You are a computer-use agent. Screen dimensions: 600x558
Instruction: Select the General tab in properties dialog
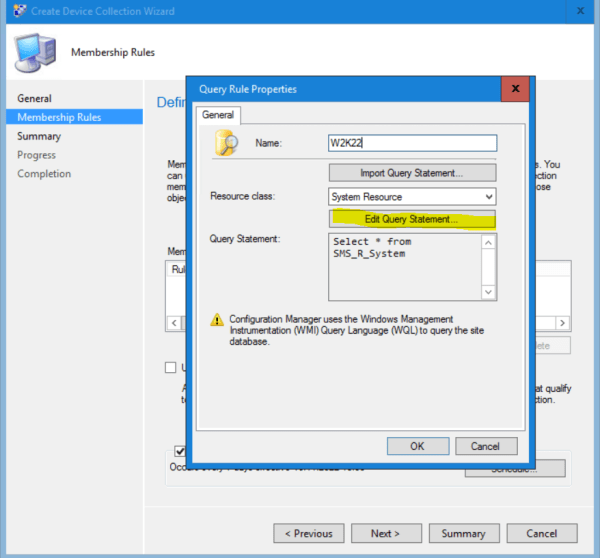pyautogui.click(x=218, y=115)
